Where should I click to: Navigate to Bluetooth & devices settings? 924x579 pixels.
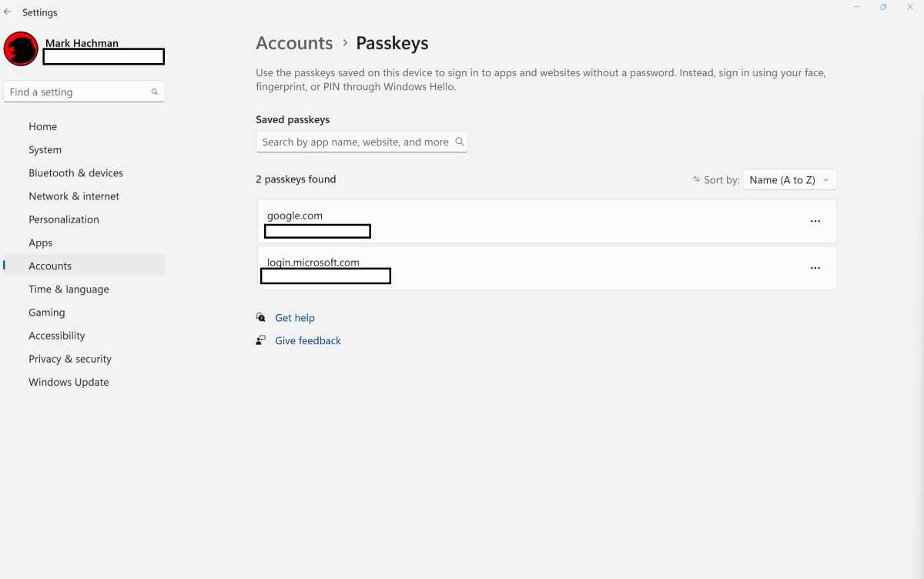click(x=75, y=172)
